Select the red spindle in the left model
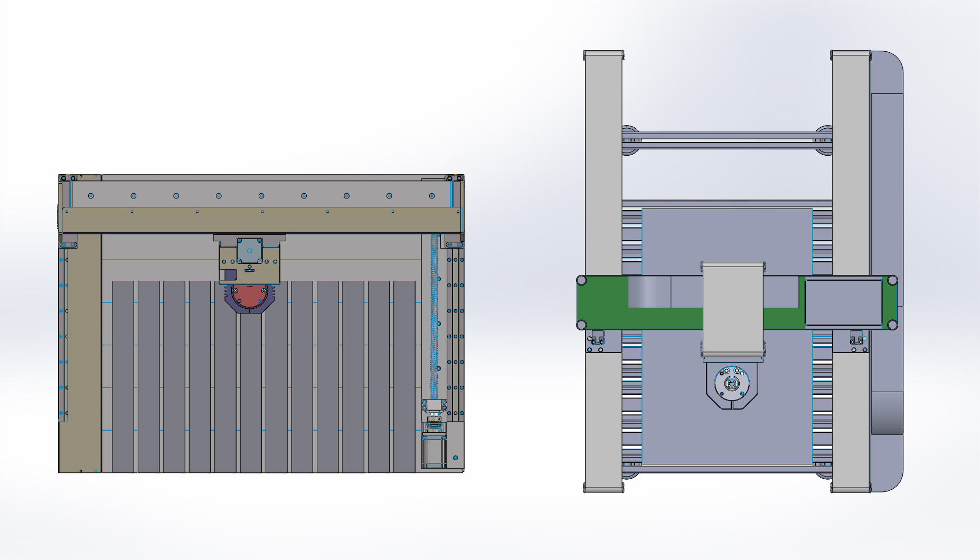980x560 pixels. point(250,298)
